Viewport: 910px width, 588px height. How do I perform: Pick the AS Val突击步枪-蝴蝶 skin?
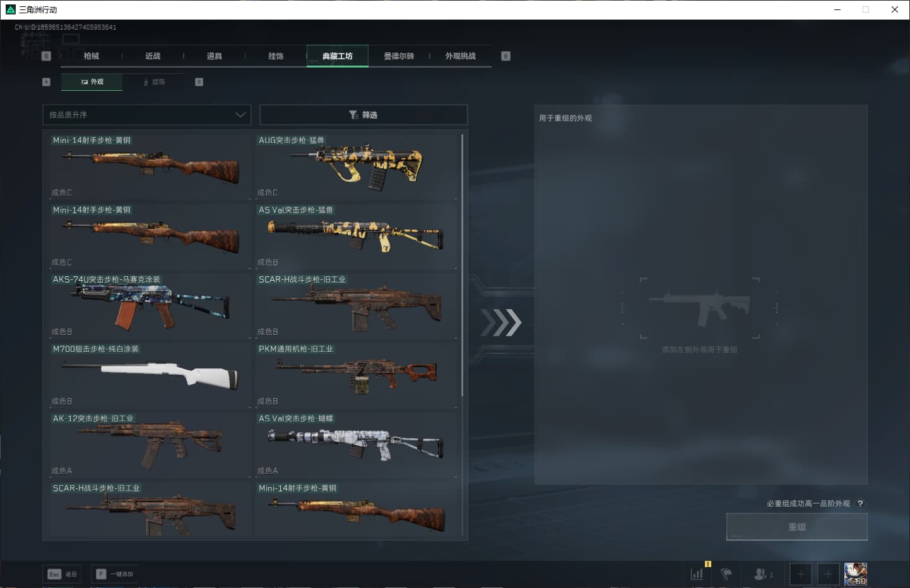(356, 444)
